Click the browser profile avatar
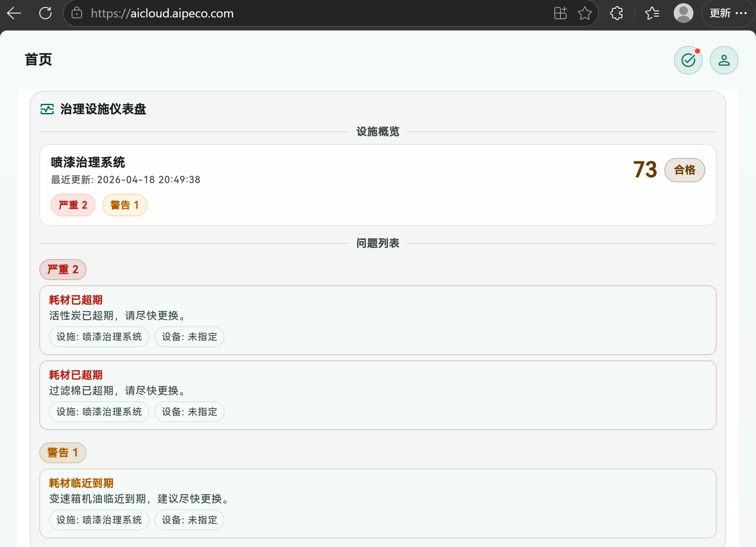Image resolution: width=756 pixels, height=547 pixels. pyautogui.click(x=683, y=14)
